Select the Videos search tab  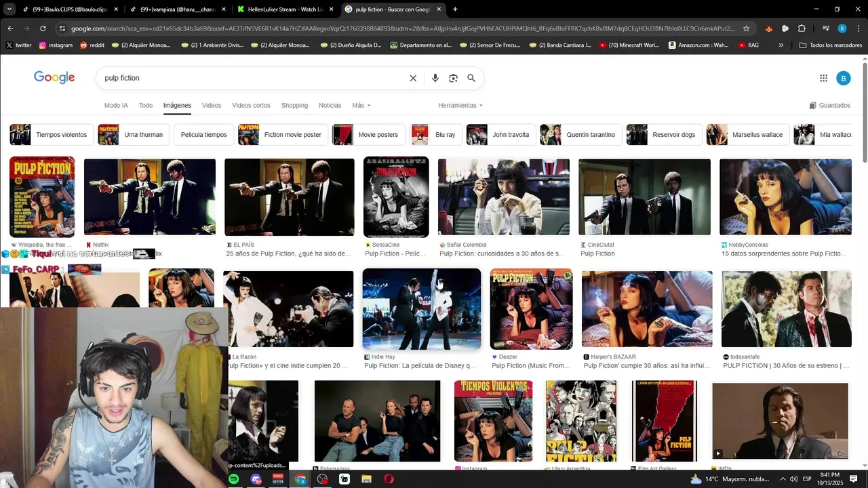[x=212, y=106]
